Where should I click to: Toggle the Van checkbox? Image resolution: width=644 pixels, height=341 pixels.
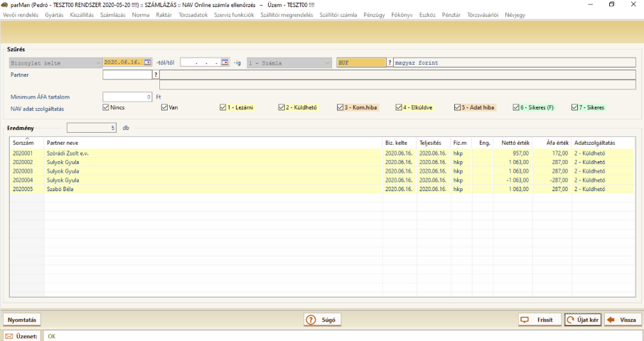[164, 107]
